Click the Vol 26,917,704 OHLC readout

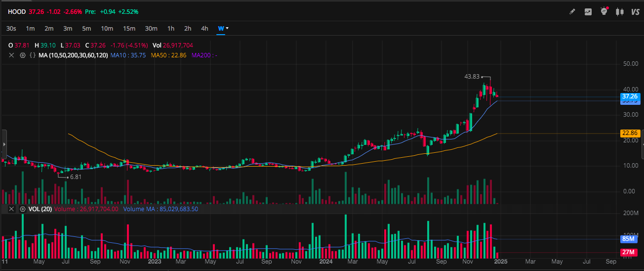172,45
